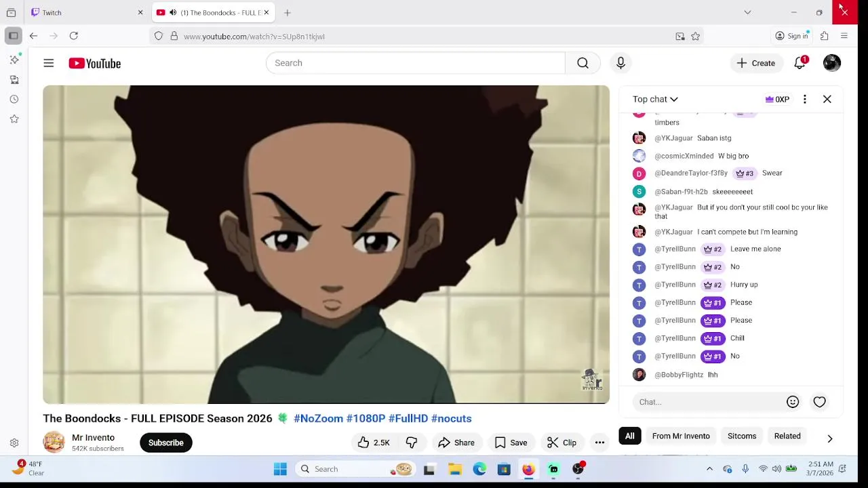Open the #1080P hashtag link
The image size is (868, 488).
click(x=366, y=418)
